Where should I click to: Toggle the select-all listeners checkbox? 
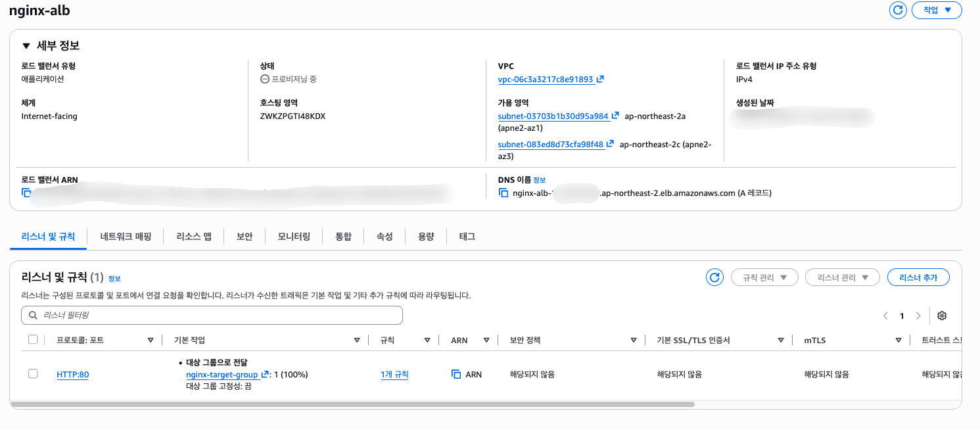click(x=33, y=340)
